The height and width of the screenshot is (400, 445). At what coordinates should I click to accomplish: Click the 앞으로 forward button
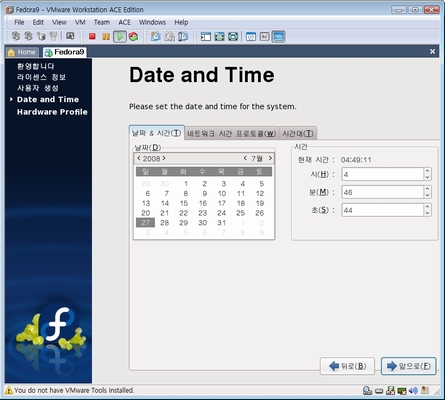[x=408, y=366]
